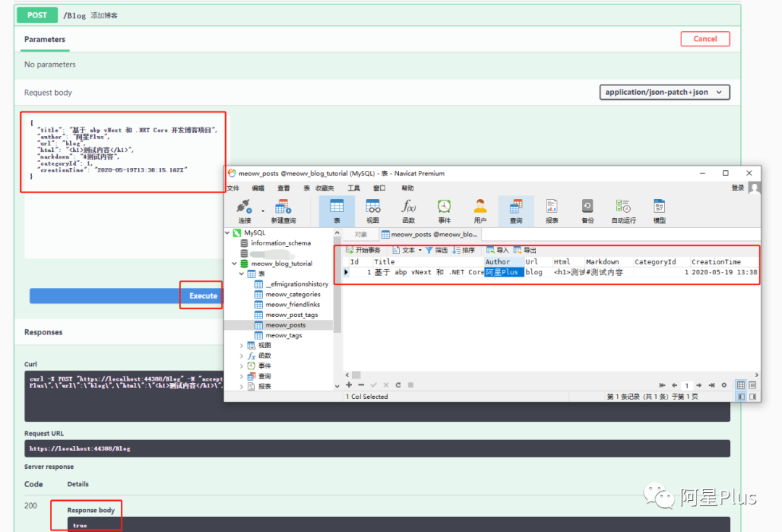The width and height of the screenshot is (782, 532).
Task: Open the Report (报表) toolbar icon
Action: (552, 211)
